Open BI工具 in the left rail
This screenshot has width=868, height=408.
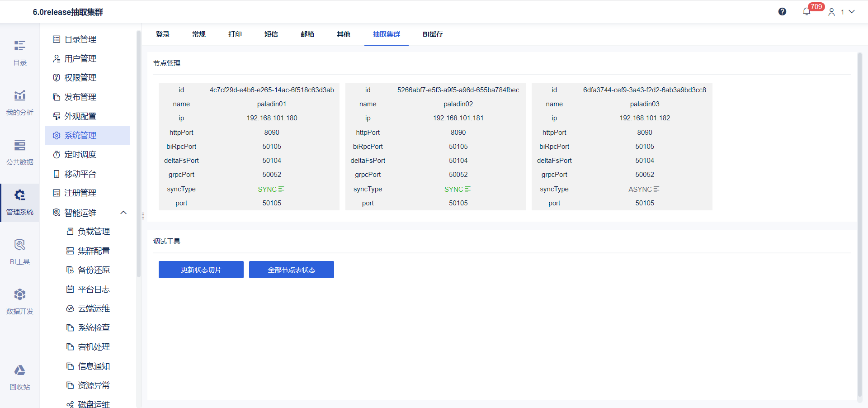coord(19,252)
